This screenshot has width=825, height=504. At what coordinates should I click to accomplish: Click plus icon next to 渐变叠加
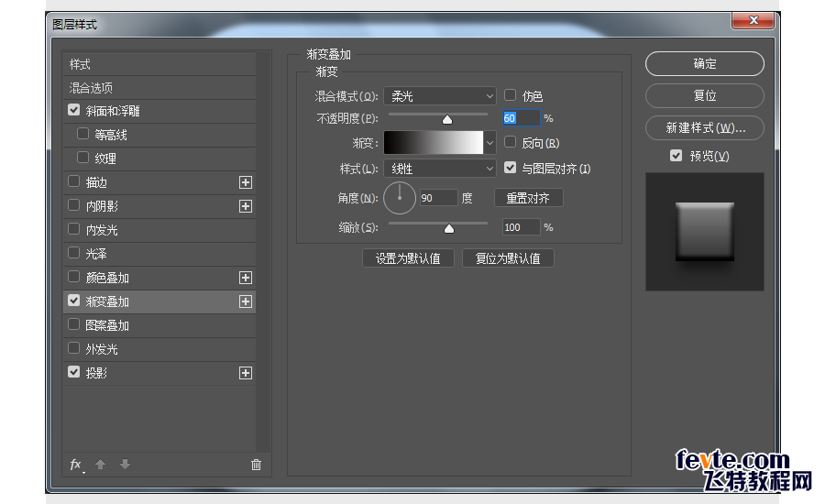[245, 301]
